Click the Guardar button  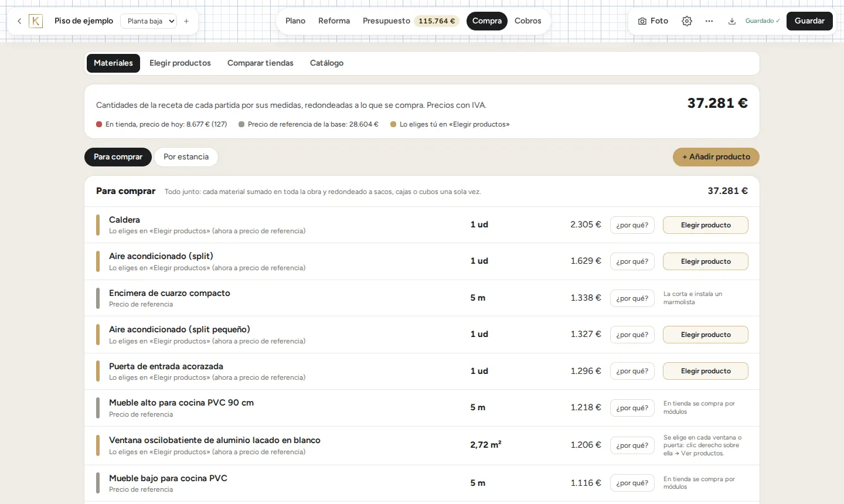pyautogui.click(x=809, y=21)
